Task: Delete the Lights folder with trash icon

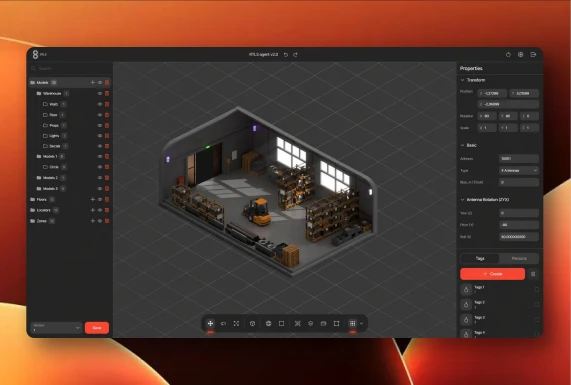Action: pyautogui.click(x=107, y=136)
